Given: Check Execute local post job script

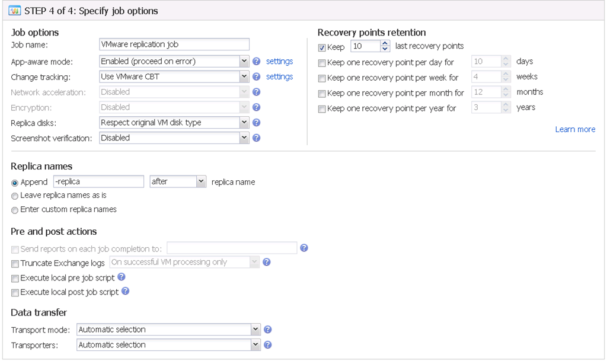Looking at the screenshot, I should click(15, 293).
